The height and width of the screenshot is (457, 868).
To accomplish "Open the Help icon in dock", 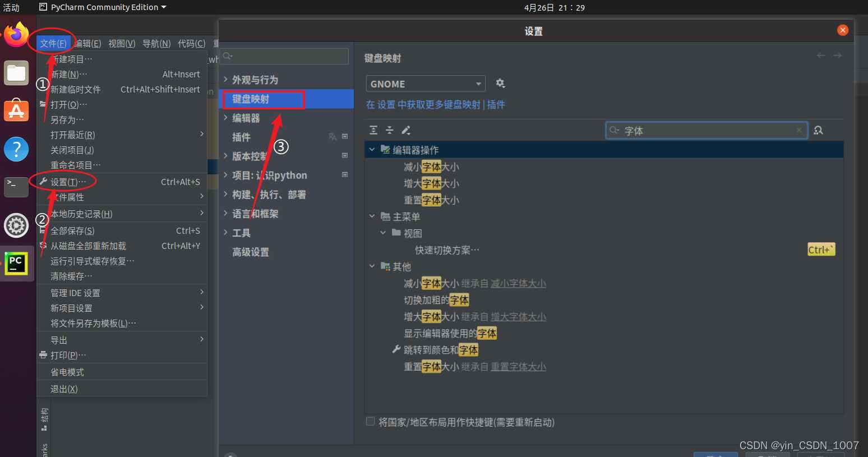I will point(16,149).
